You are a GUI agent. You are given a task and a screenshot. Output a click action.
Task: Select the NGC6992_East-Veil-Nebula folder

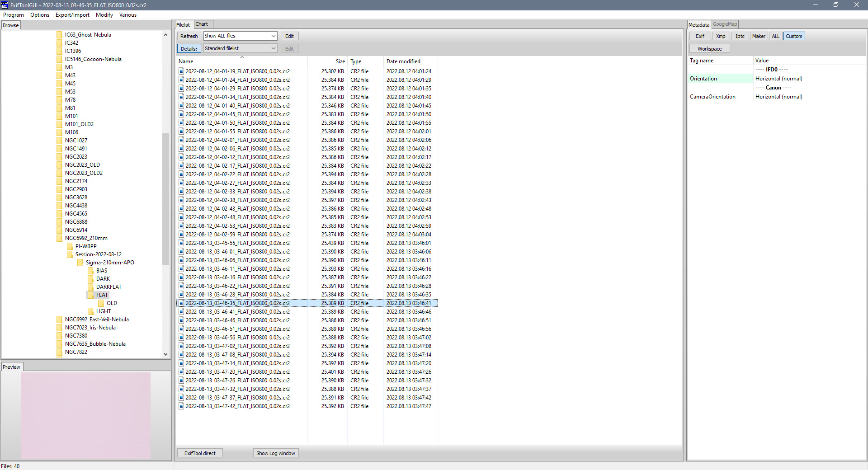(97, 320)
